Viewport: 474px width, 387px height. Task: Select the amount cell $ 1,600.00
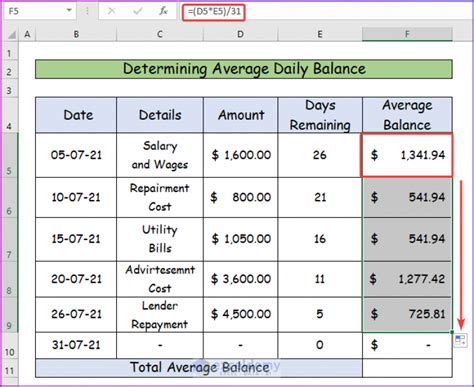[x=240, y=155]
